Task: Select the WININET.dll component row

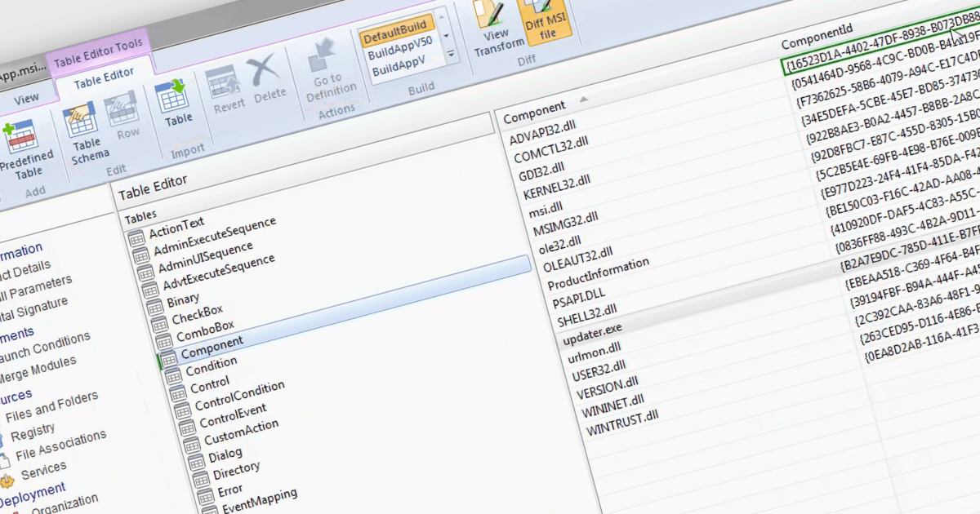Action: 612,404
